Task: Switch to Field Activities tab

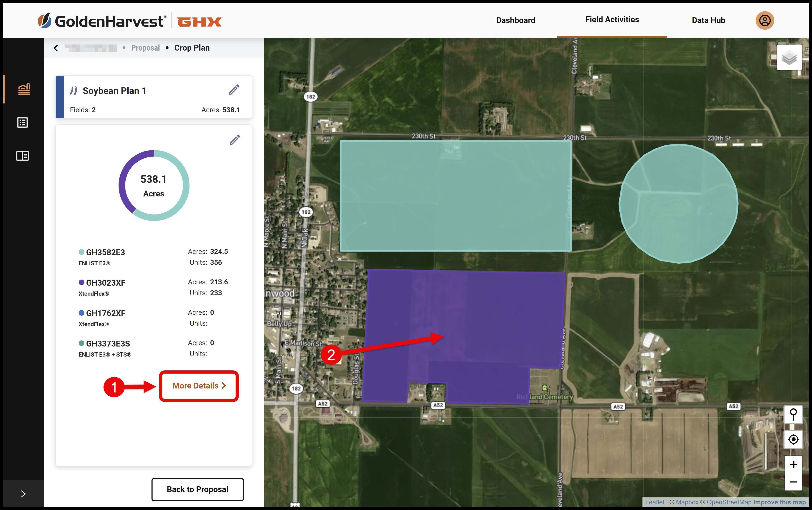Action: [612, 20]
